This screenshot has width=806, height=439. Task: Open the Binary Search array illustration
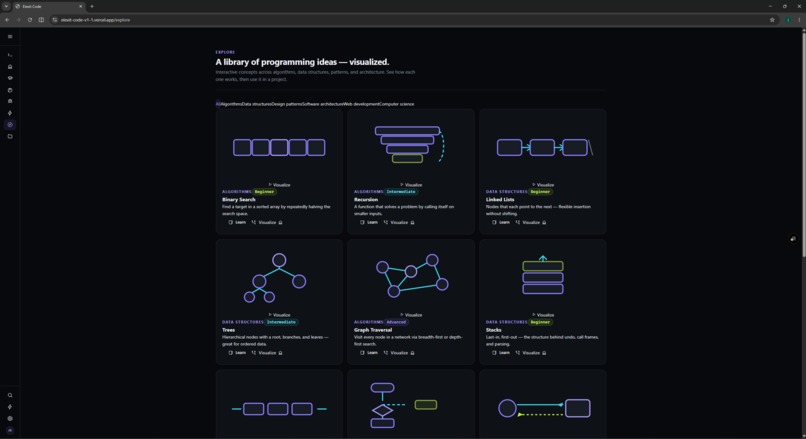pyautogui.click(x=279, y=148)
